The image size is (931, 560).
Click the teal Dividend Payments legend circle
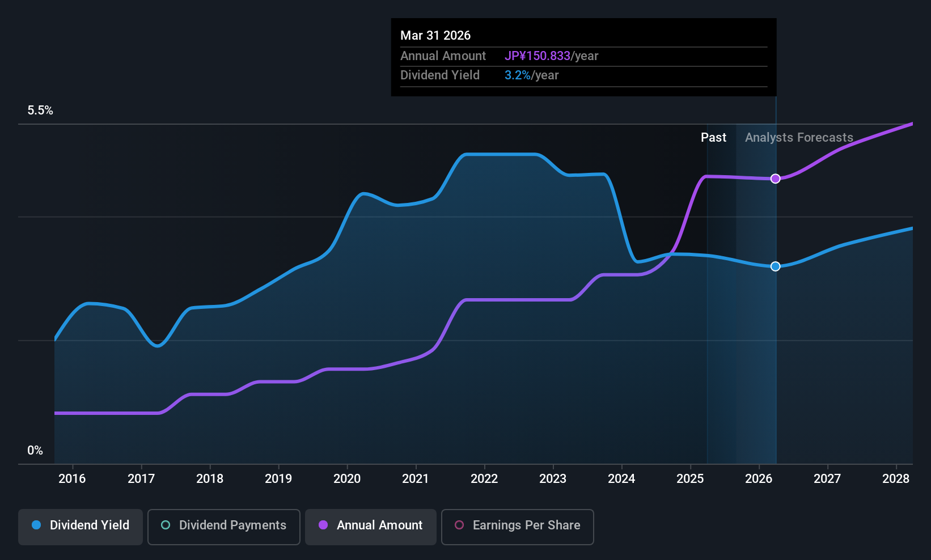(166, 525)
